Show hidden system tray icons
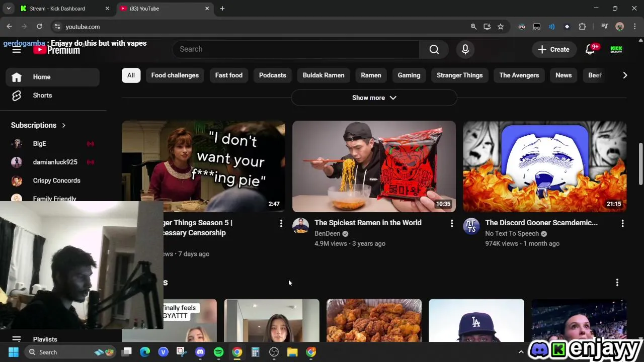 click(521, 352)
